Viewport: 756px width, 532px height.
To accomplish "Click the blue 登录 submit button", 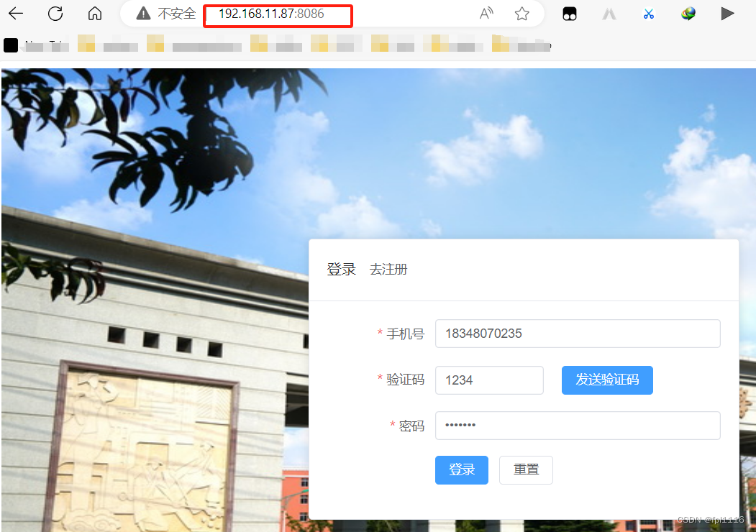I will coord(462,470).
